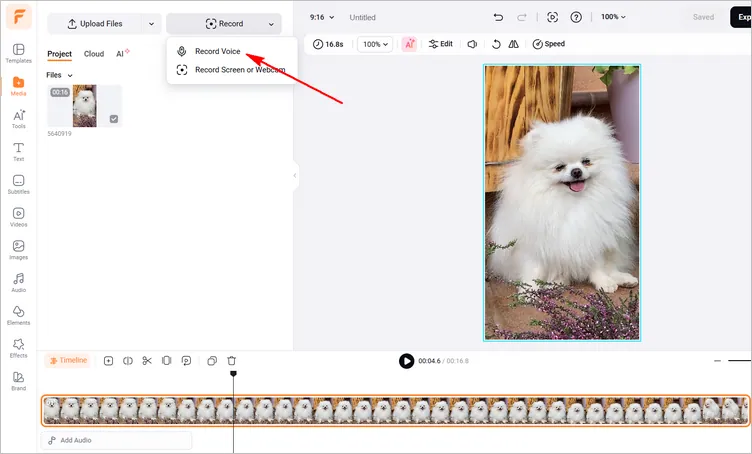Toggle the checkbox on the media thumbnail
Viewport: 752px width, 454px height.
point(114,119)
